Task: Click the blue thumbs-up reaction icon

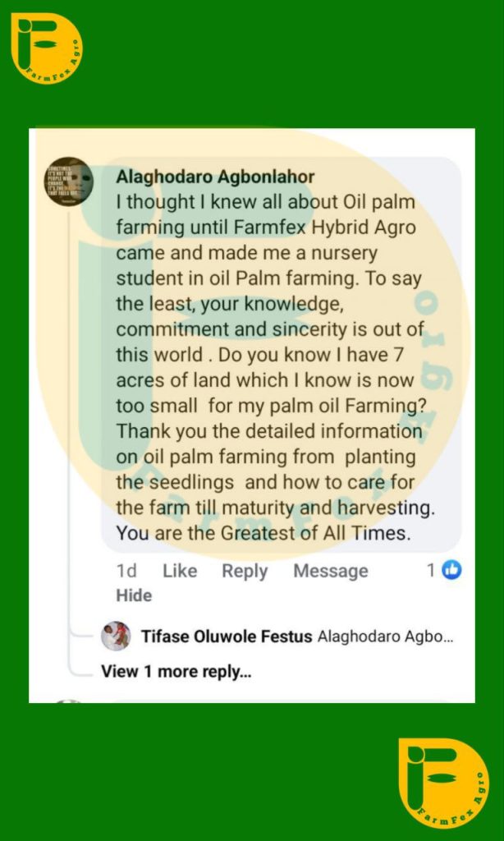Action: click(452, 570)
